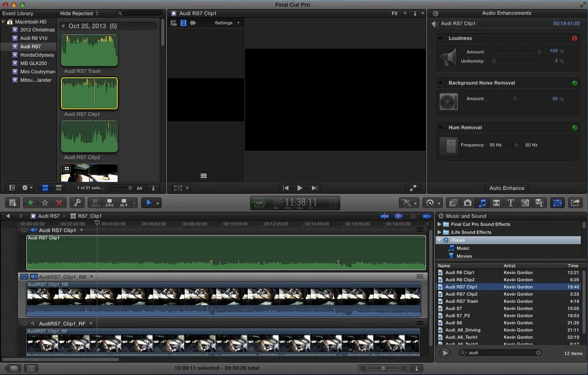Open AudiRS7_Clip1_RB angle dropdown arrow
The image size is (588, 375).
91,276
